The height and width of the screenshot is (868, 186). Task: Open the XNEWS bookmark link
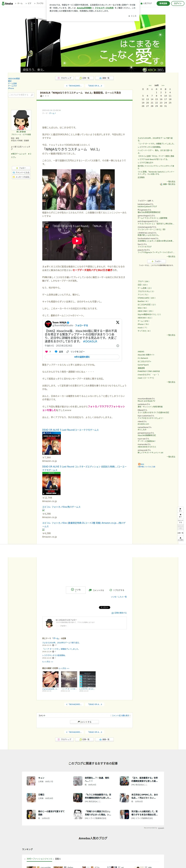[141, 352]
